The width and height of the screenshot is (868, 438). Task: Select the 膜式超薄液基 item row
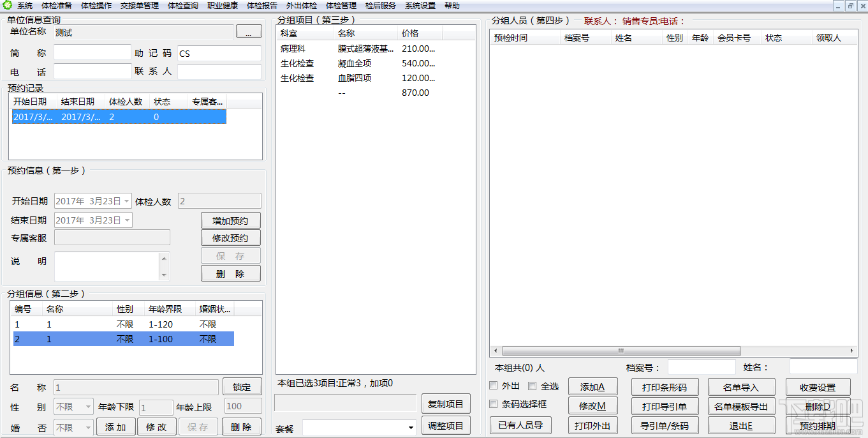point(359,49)
